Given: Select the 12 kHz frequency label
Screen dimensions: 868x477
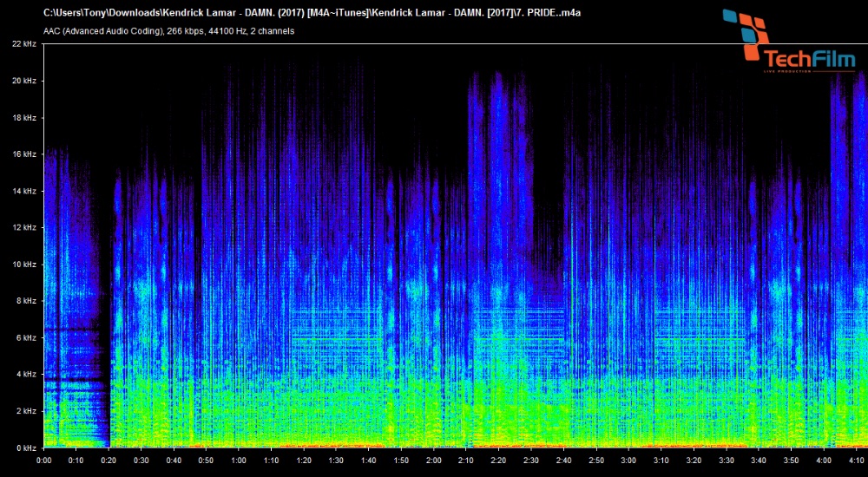Looking at the screenshot, I should click(23, 227).
